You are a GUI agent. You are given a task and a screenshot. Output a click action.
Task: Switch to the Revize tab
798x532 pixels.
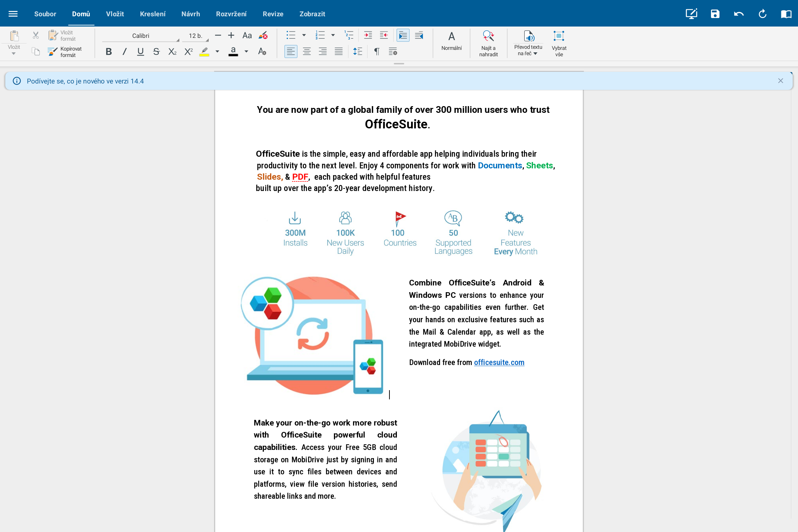click(x=273, y=14)
